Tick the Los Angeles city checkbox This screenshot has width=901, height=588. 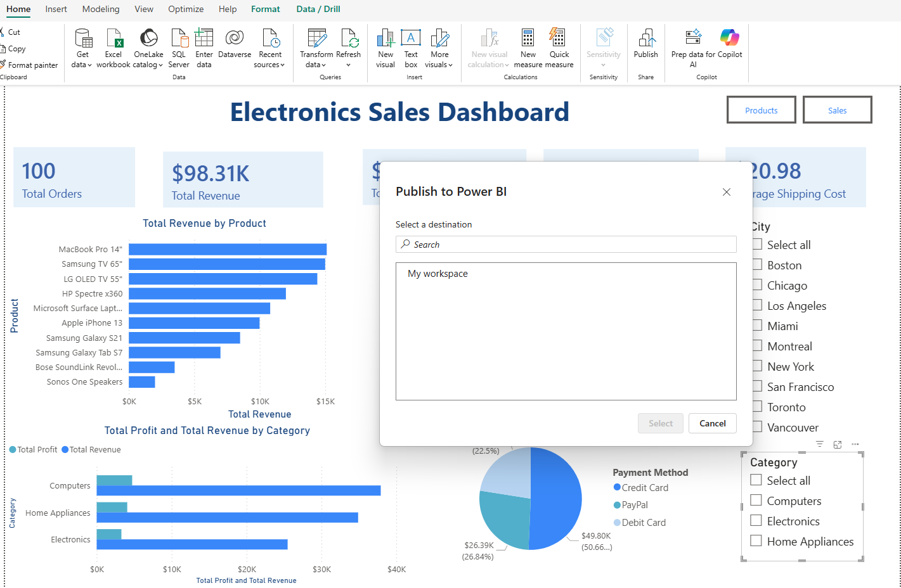click(757, 305)
